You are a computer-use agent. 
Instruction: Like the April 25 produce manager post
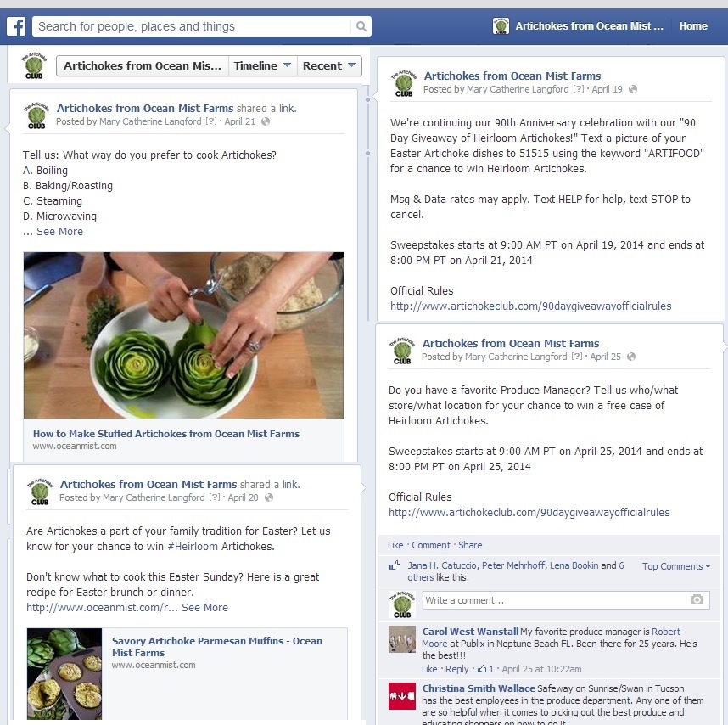coord(395,545)
